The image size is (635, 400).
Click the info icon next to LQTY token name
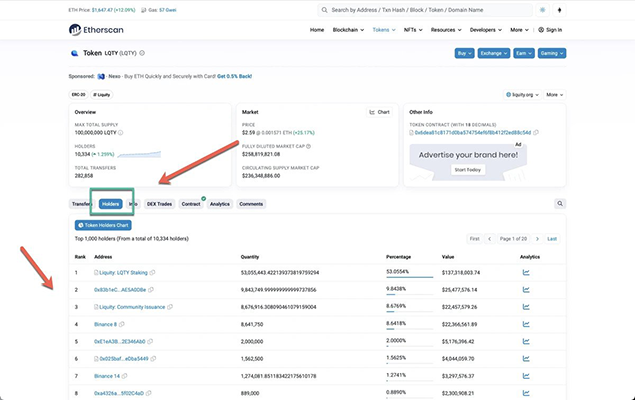coord(142,53)
